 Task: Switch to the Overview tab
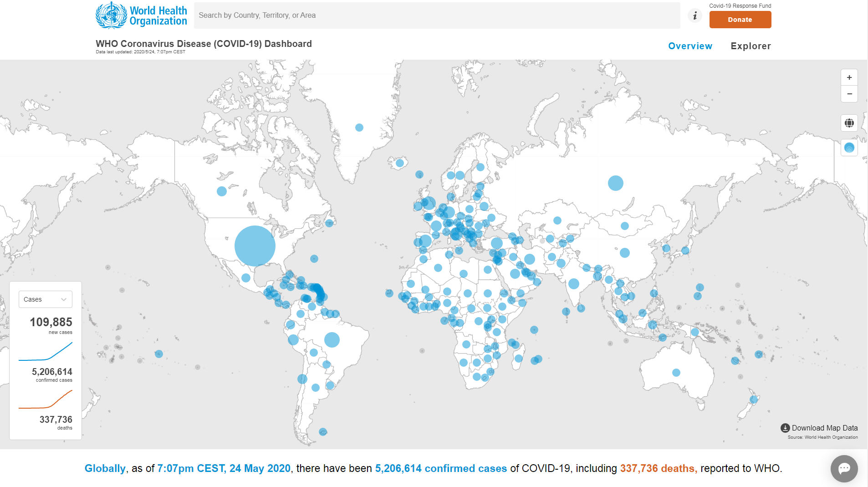pos(690,46)
